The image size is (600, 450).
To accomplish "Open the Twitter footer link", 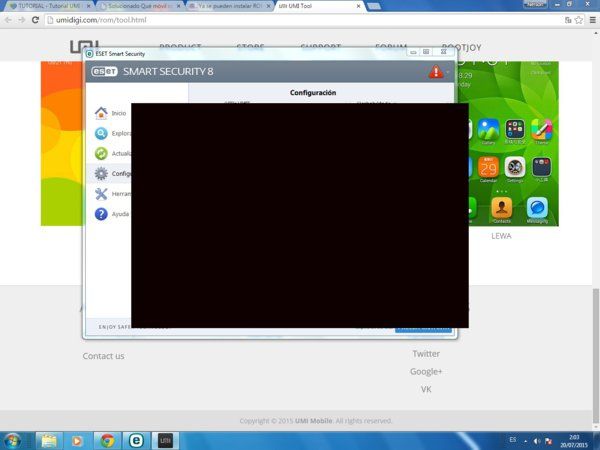I will coord(426,354).
